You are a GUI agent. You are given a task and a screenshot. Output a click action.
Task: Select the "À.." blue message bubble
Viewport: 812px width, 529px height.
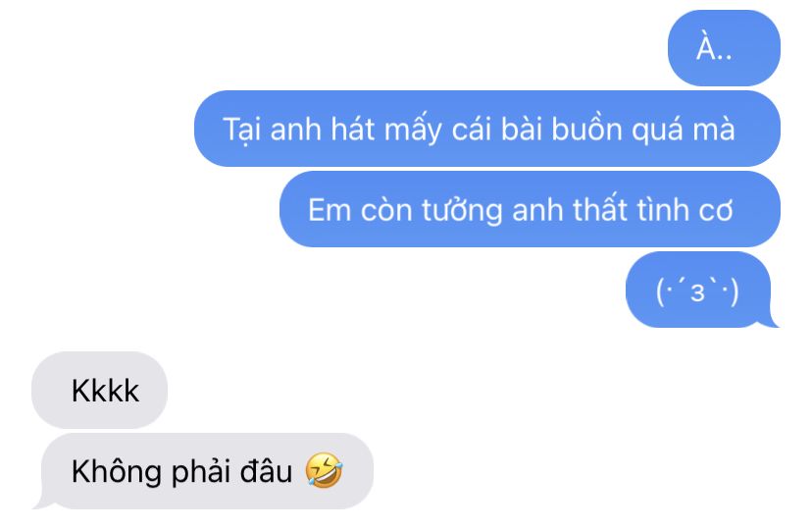724,48
